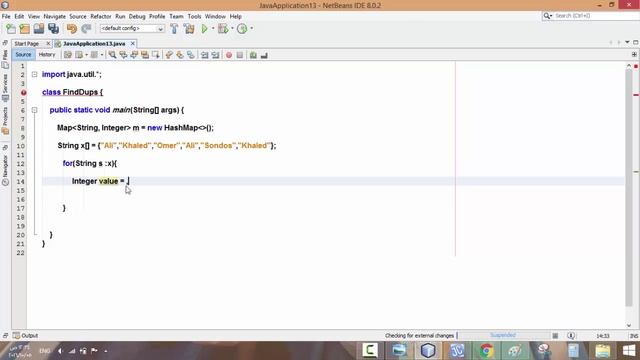Click the Clean and Build icon
Image resolution: width=640 pixels, height=360 pixels.
189,29
